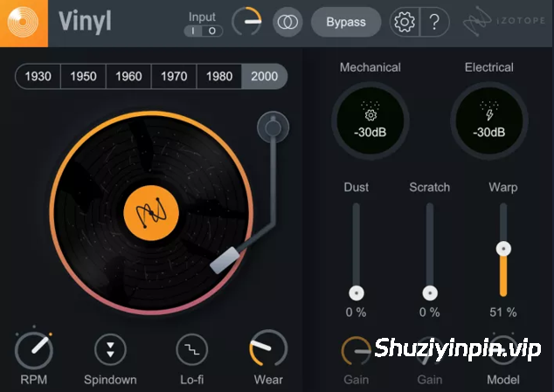Click the Vinyl title text

tap(85, 22)
